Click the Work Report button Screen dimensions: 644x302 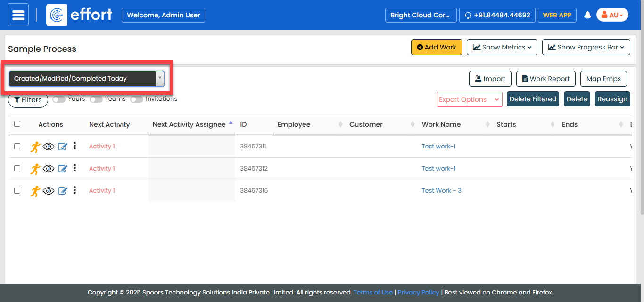545,79
